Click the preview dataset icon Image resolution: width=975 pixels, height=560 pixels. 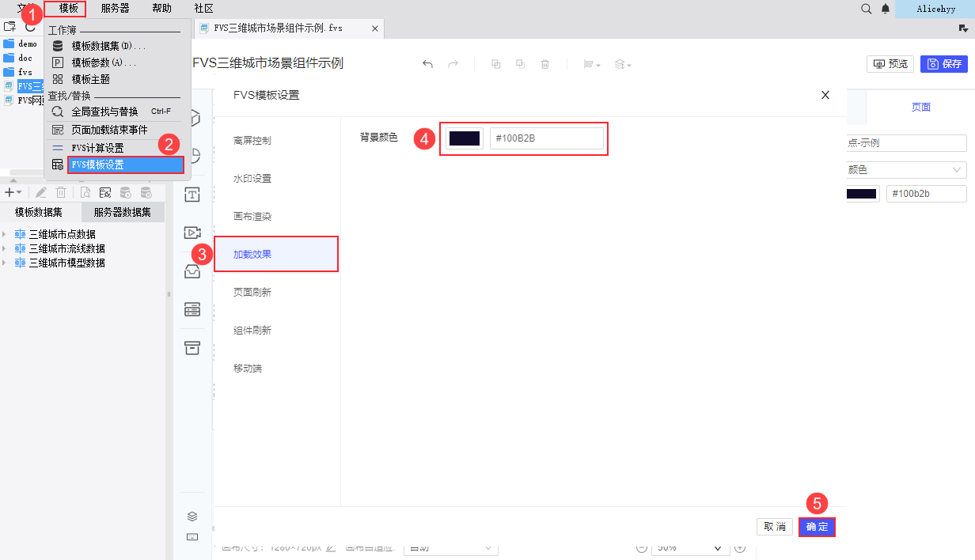85,192
